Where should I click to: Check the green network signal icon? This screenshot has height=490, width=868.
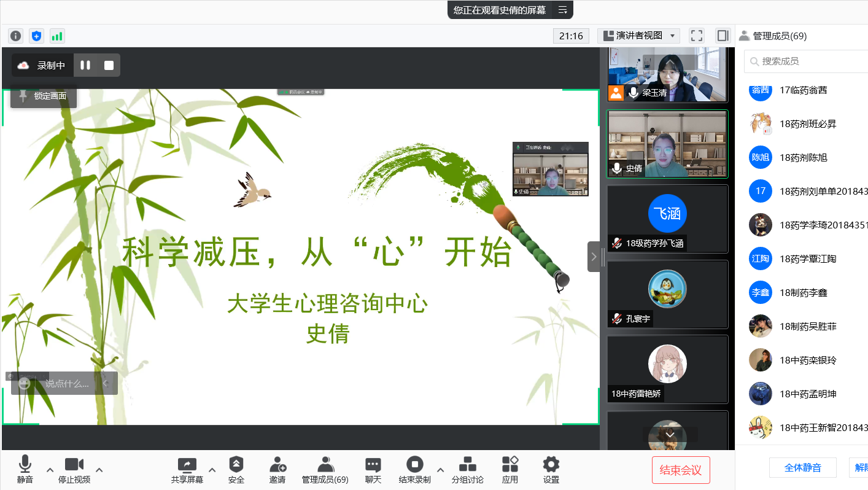57,36
